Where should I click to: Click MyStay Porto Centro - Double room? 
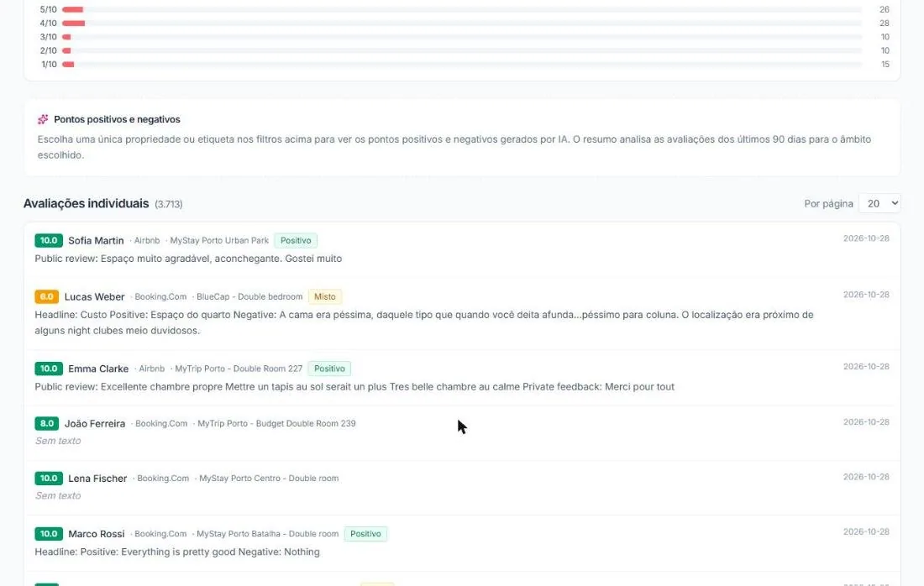(x=269, y=479)
